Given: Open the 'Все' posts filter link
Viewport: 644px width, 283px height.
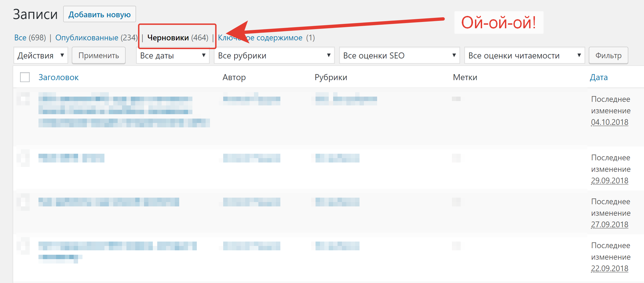Looking at the screenshot, I should (x=20, y=38).
